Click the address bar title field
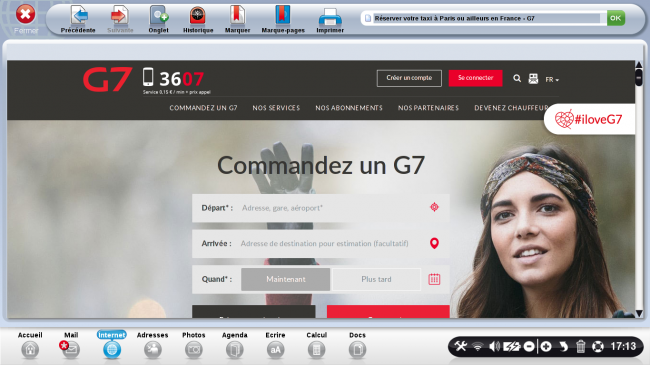This screenshot has width=650, height=365. (486, 18)
